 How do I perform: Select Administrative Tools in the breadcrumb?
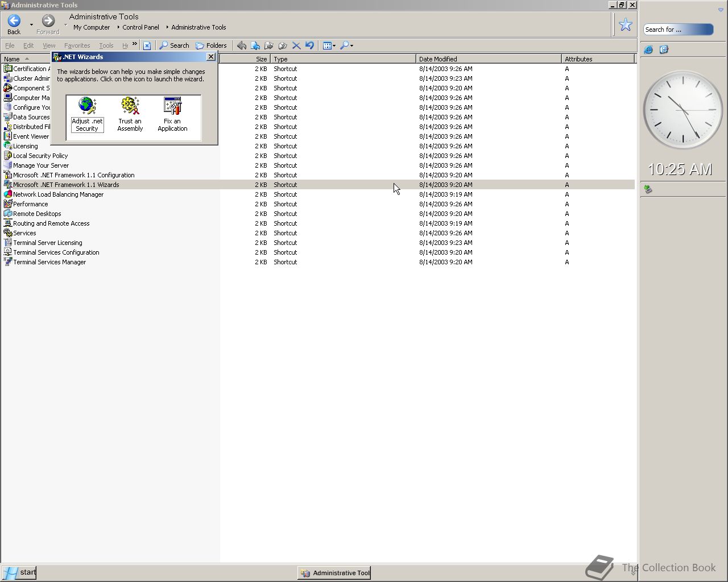[x=198, y=27]
